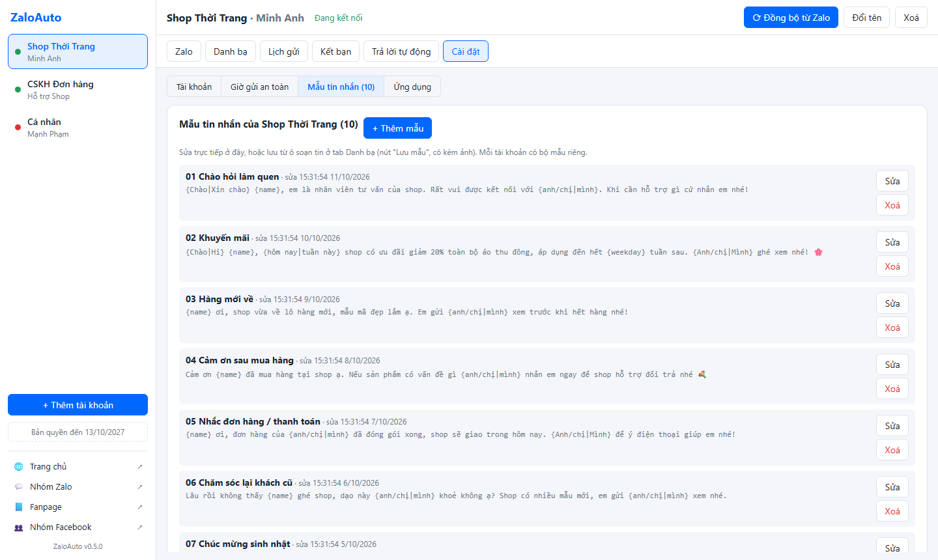Viewport: 938px width, 560px height.
Task: Click the chat bubble icon beside Nhóm Zalo
Action: (x=18, y=487)
